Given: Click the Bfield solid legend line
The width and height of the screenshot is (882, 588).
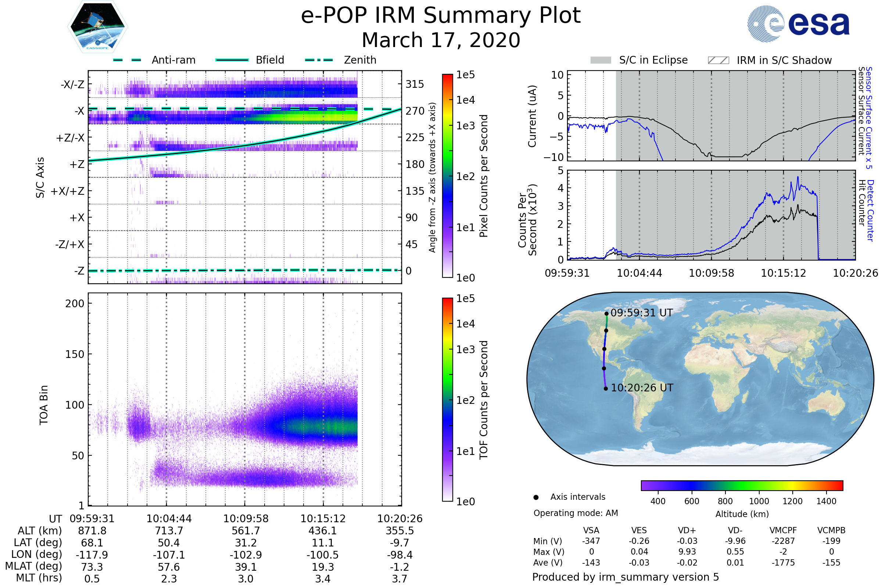Looking at the screenshot, I should coord(232,60).
